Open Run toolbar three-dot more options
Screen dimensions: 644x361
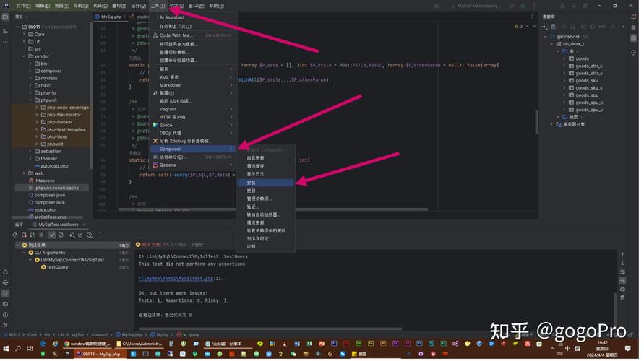tap(100, 236)
